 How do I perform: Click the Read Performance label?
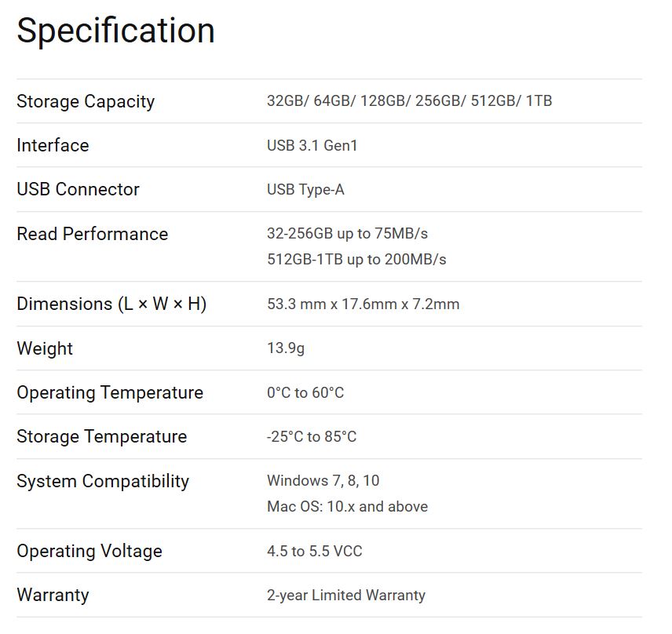[92, 234]
